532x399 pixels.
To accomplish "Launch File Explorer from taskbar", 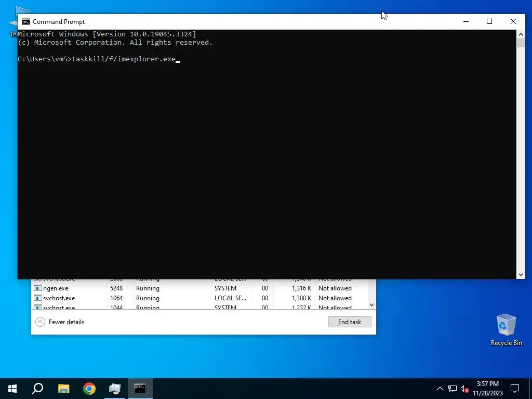I will coord(63,389).
